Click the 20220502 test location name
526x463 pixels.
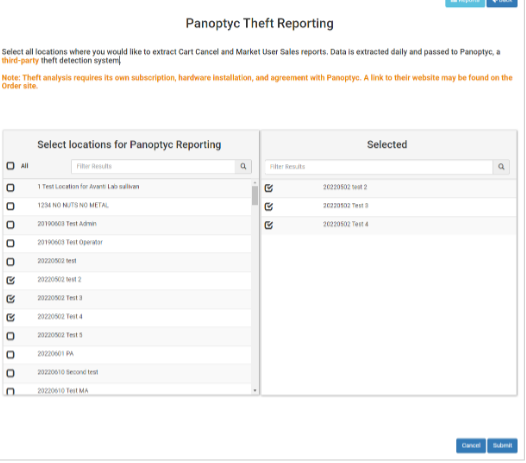57,261
